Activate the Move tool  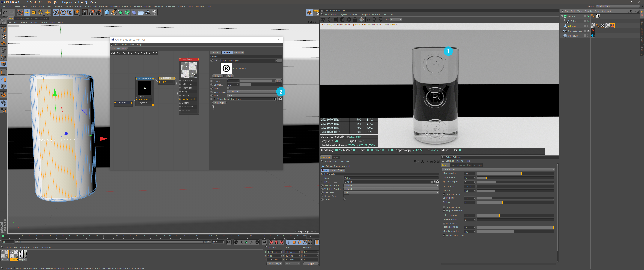click(27, 12)
